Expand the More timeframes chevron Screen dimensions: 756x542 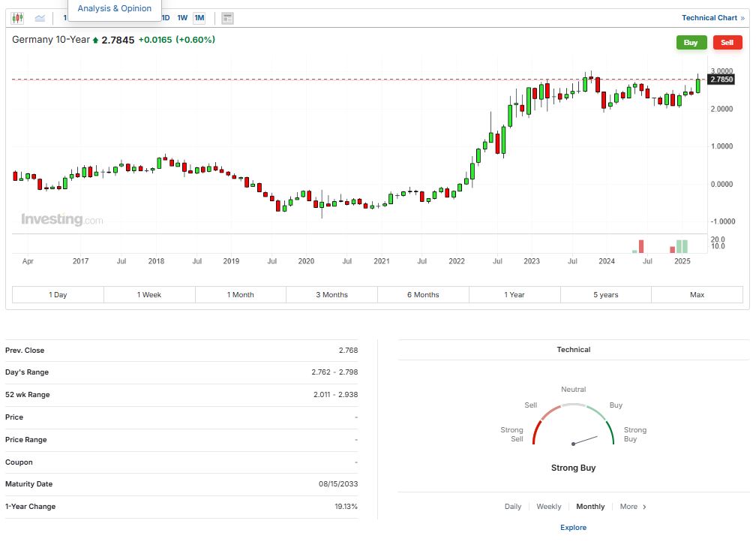(644, 507)
